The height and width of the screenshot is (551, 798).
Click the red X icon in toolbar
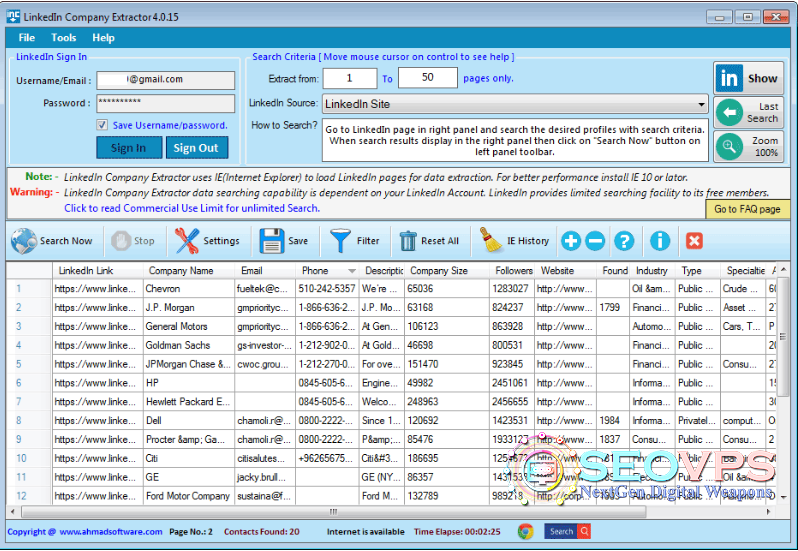point(694,241)
